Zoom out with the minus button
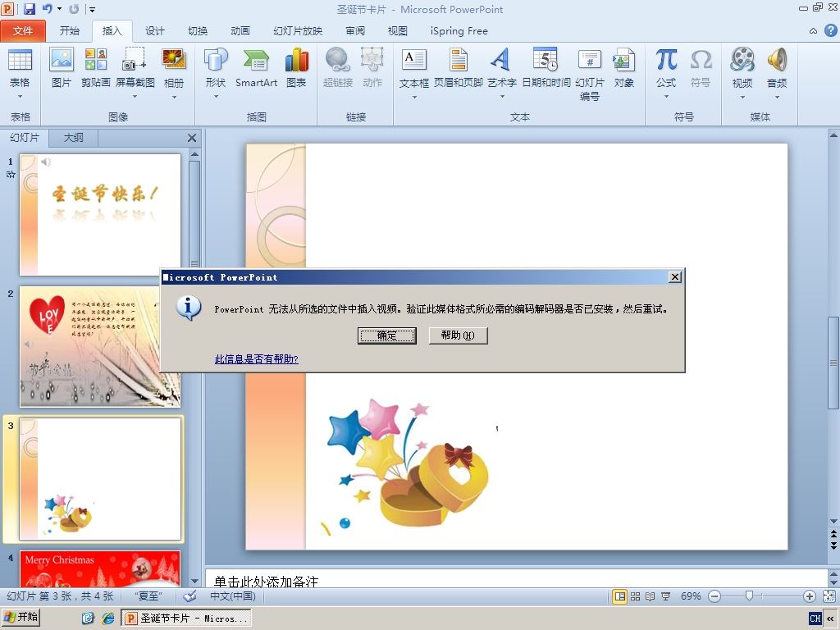Viewport: 840px width, 630px height. tap(714, 596)
